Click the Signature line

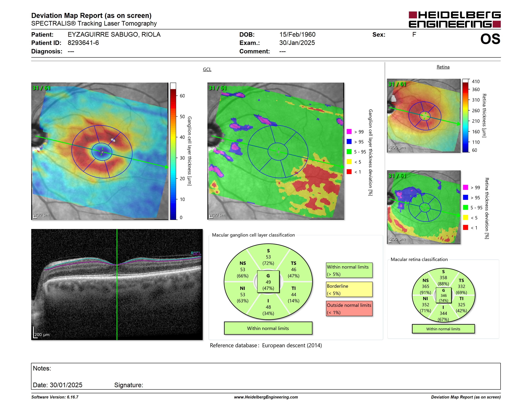click(129, 385)
